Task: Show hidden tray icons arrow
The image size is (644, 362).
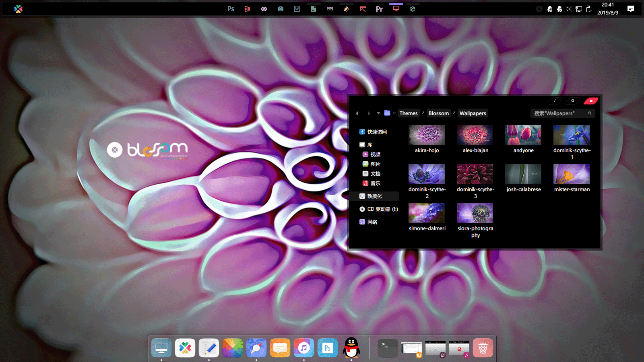Action: 539,9
